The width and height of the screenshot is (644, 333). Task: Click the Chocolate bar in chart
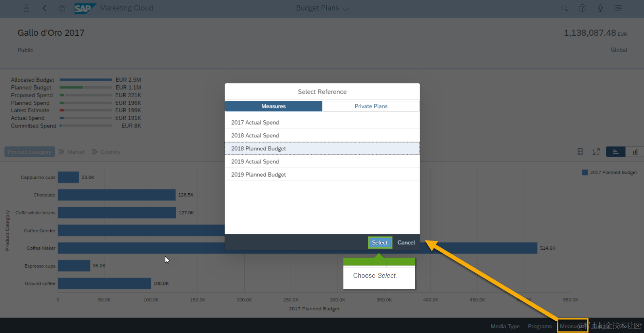point(117,195)
